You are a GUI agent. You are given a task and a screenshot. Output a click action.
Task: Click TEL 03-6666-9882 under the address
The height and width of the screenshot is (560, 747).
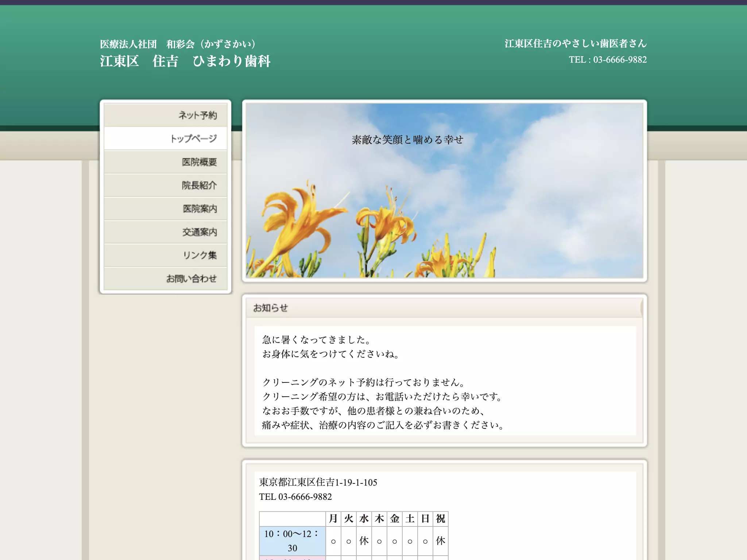point(295,497)
